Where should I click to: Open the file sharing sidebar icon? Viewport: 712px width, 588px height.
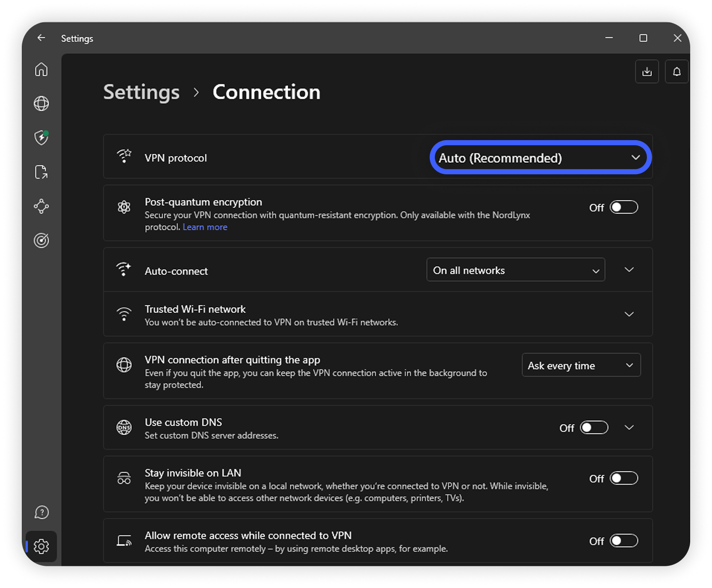click(41, 172)
